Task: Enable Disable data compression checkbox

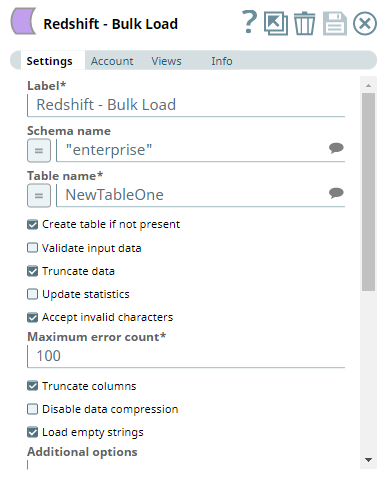Action: pyautogui.click(x=32, y=409)
